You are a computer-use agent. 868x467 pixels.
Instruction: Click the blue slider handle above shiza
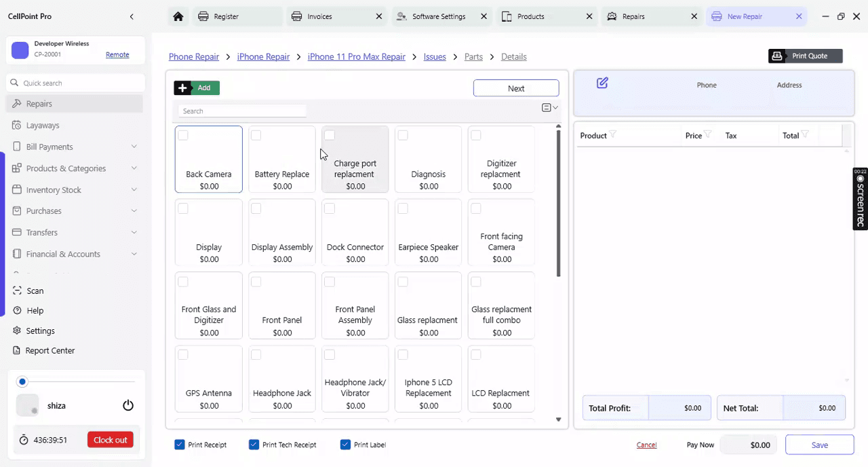(22, 381)
